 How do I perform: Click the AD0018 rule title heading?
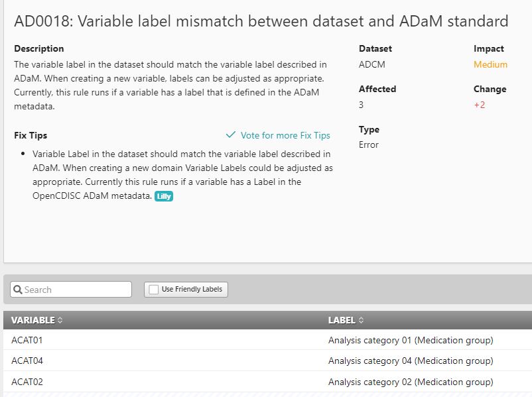[261, 21]
